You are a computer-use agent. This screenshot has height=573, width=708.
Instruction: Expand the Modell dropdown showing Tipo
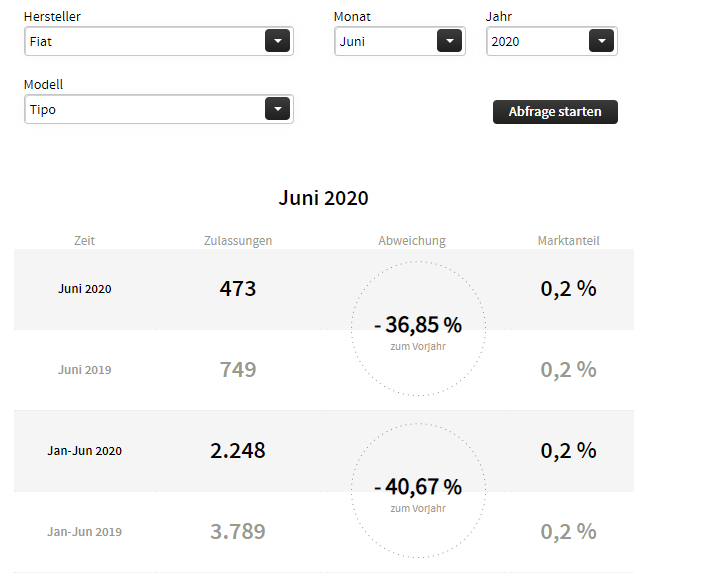[145, 109]
